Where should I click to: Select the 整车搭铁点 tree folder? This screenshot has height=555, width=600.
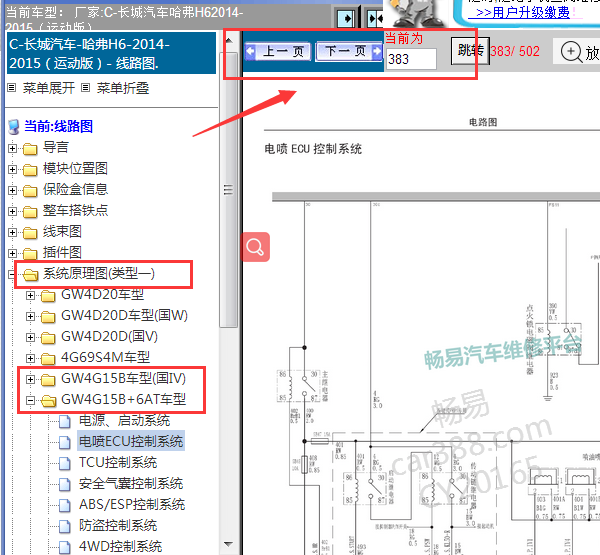(x=75, y=211)
